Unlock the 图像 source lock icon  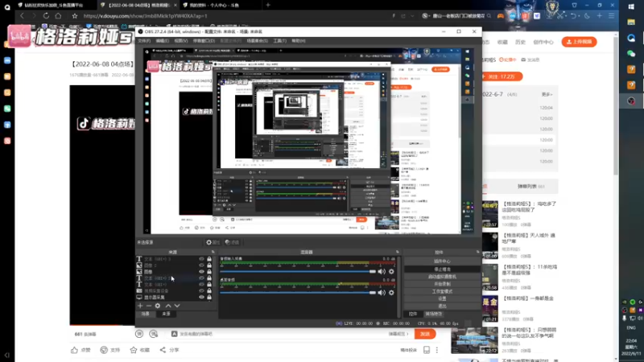pos(209,272)
